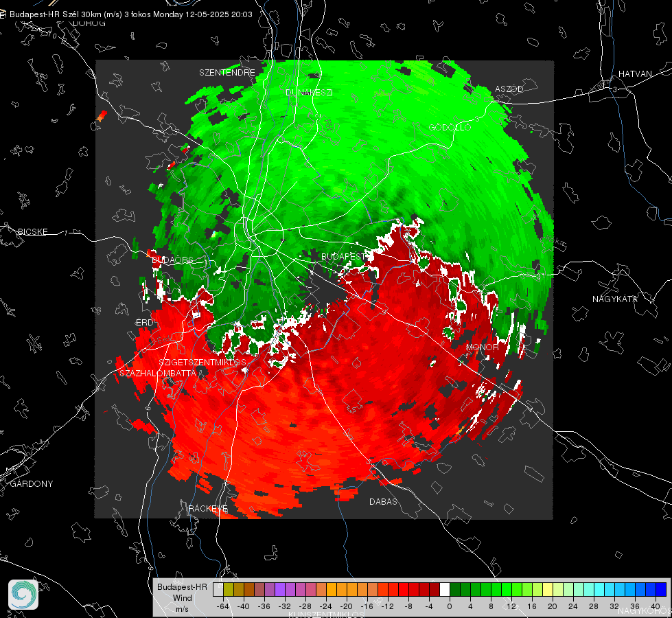Click the DABAS map label
This screenshot has width=672, height=618.
[383, 501]
